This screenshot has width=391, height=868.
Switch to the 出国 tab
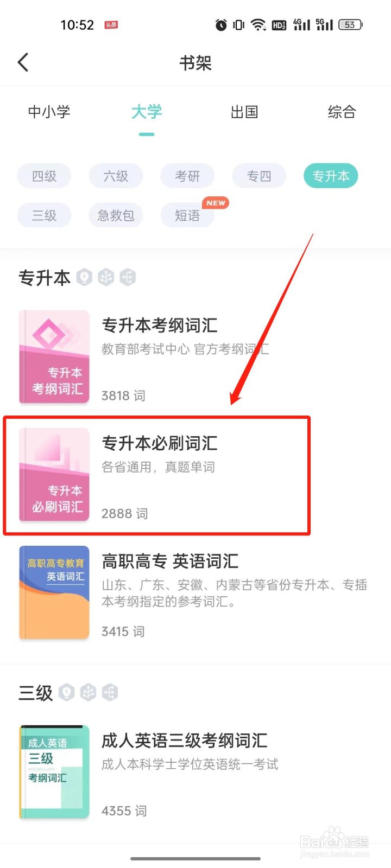tap(244, 112)
